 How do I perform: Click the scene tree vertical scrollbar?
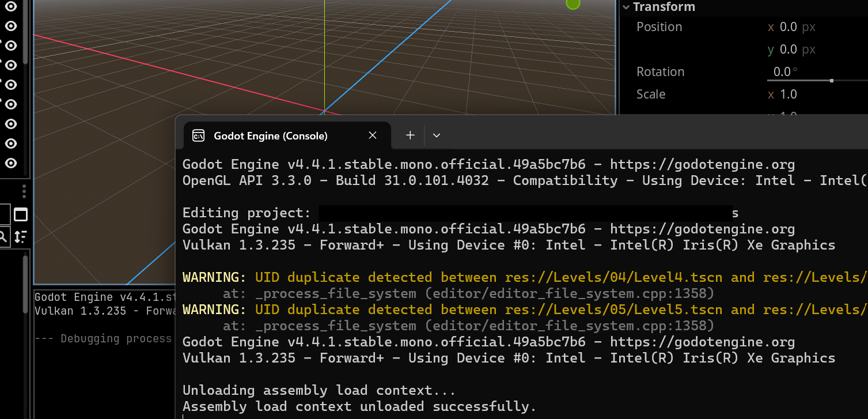pyautogui.click(x=25, y=32)
